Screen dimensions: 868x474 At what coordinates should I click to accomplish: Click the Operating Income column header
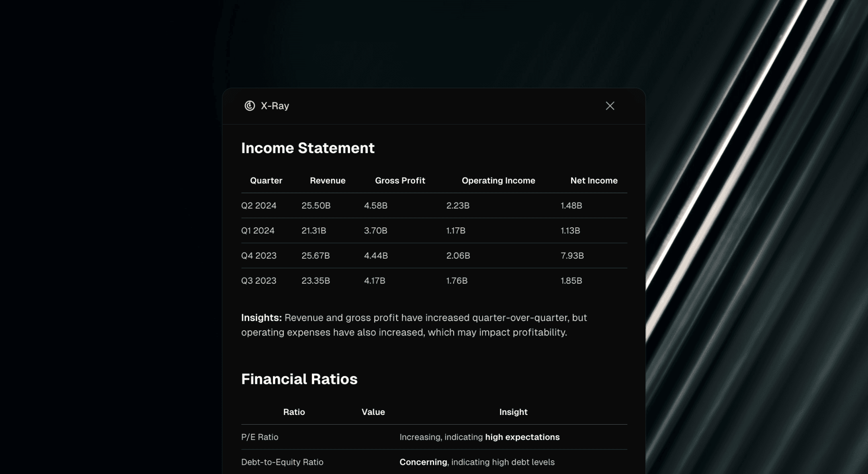point(498,180)
